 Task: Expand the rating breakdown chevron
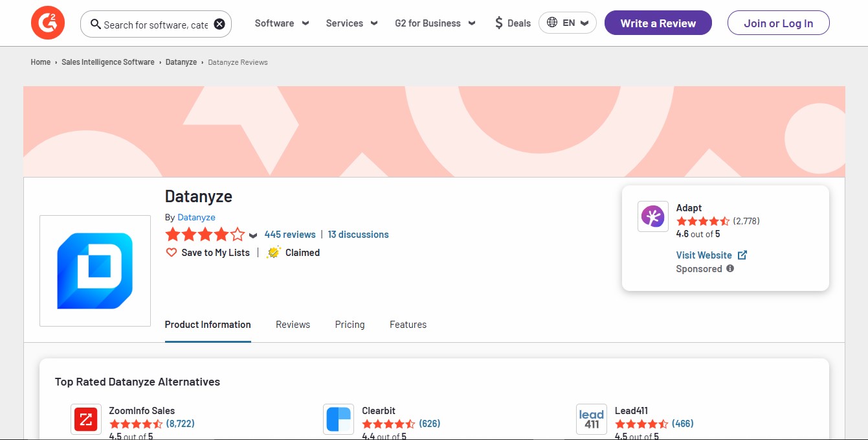pos(253,235)
